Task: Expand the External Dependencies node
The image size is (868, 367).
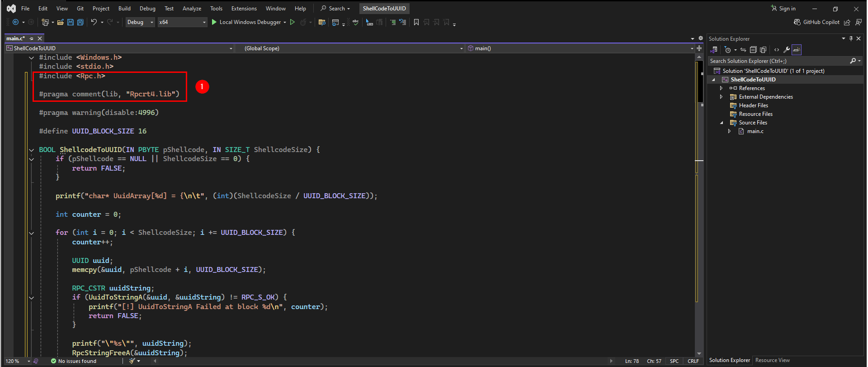Action: 721,97
